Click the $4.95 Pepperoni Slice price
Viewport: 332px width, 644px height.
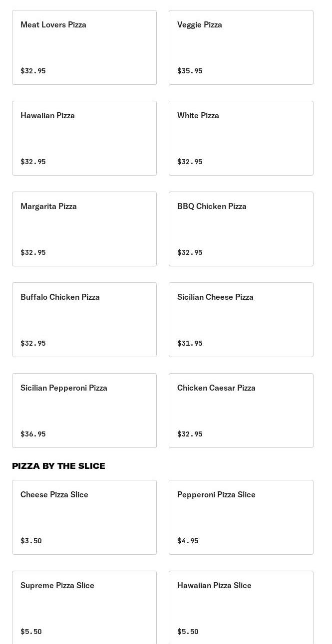[x=188, y=540]
